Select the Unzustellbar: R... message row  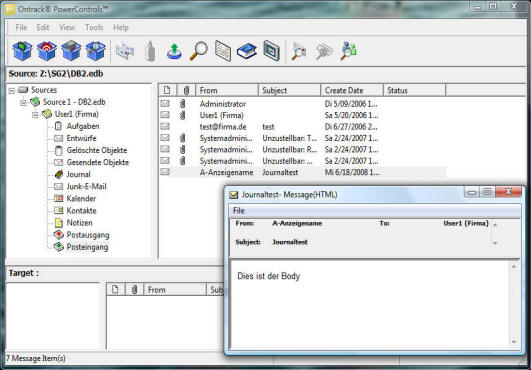tap(302, 149)
